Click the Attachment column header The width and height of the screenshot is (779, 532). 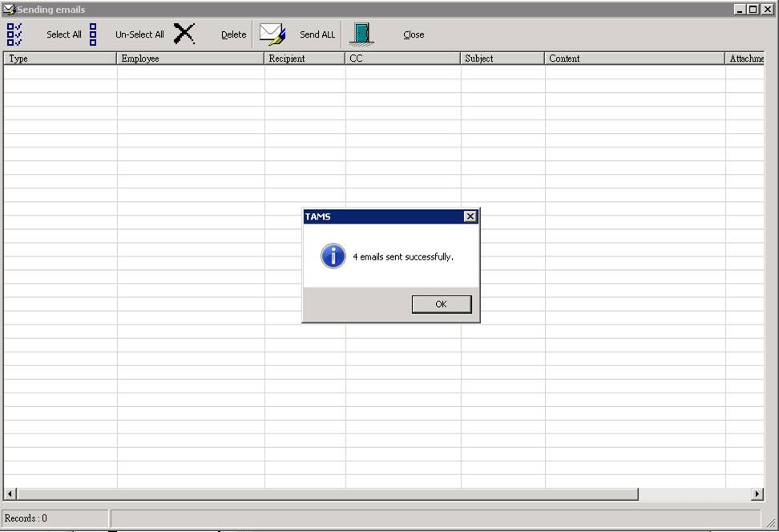[x=745, y=58]
